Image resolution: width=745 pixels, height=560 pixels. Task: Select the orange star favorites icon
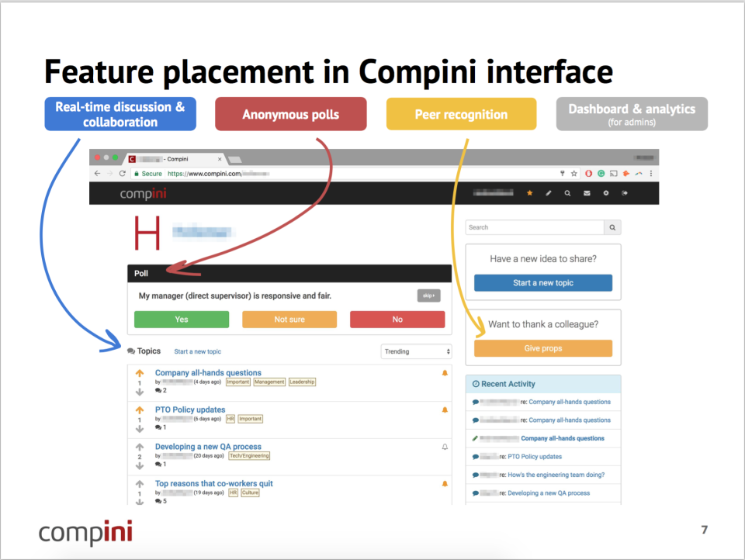point(530,193)
